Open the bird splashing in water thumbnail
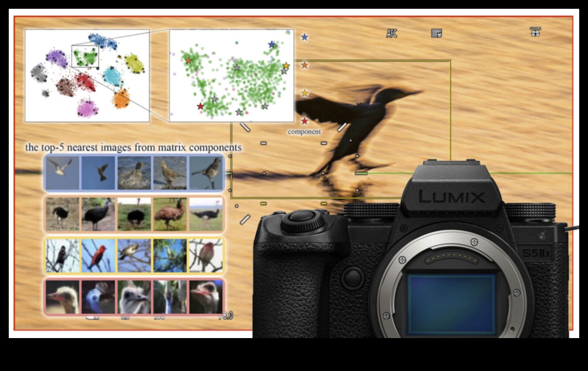 coord(134,173)
